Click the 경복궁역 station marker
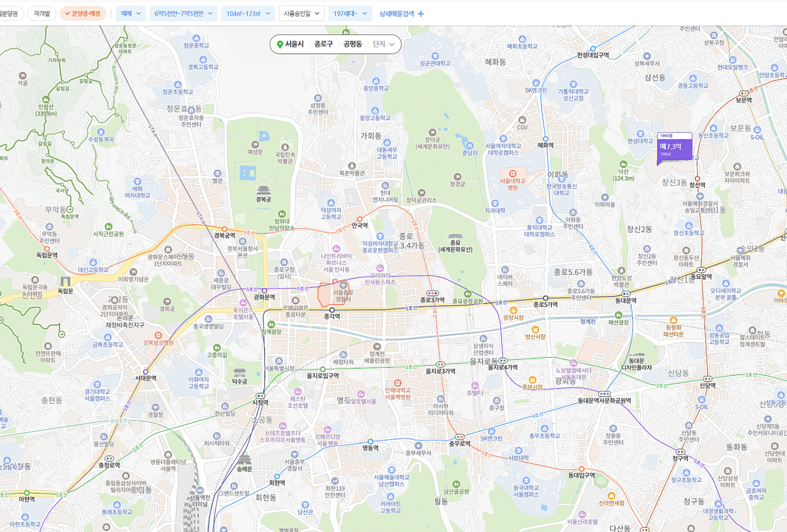The height and width of the screenshot is (532, 787). point(224,229)
